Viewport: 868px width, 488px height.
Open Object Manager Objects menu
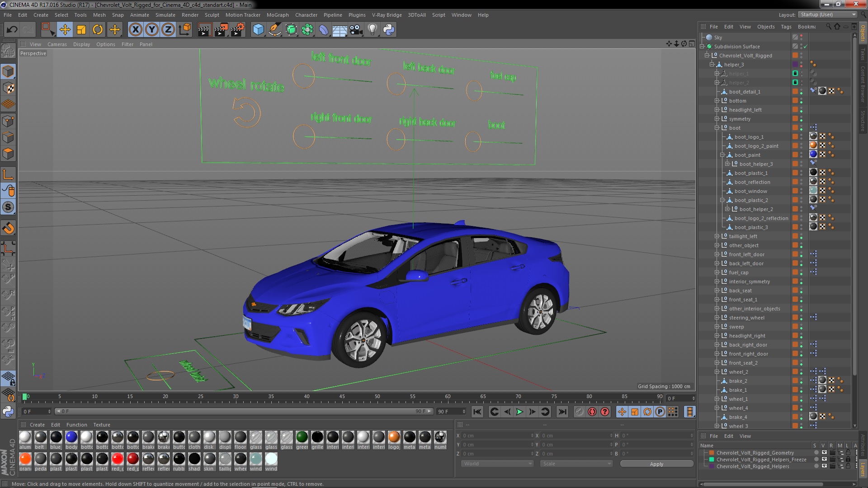766,27
